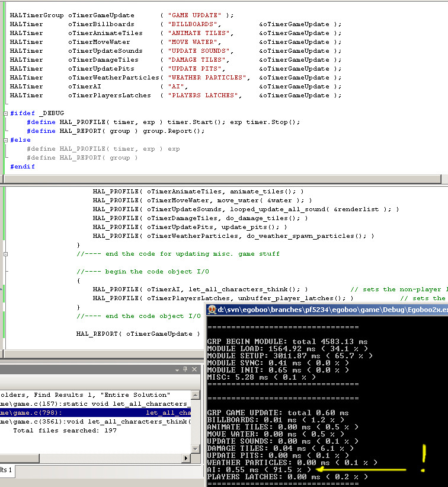Click MODULE SYNC console line
The image size is (448, 487).
(279, 363)
